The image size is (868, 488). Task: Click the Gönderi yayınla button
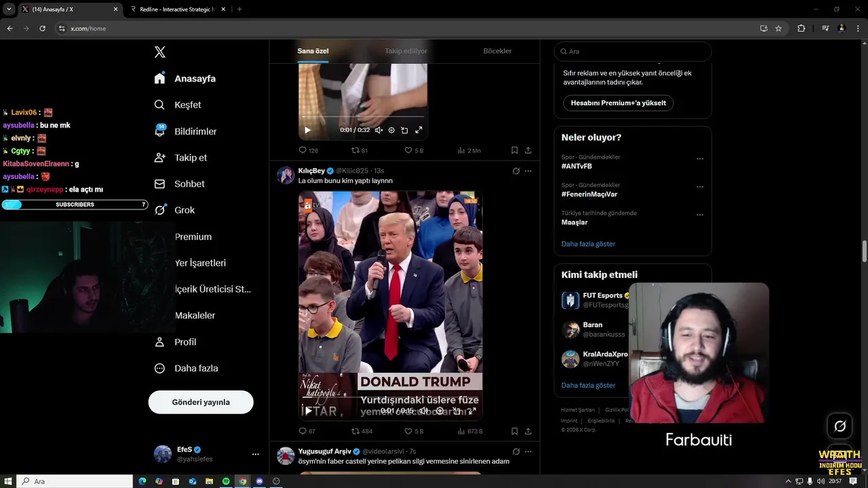coord(201,402)
